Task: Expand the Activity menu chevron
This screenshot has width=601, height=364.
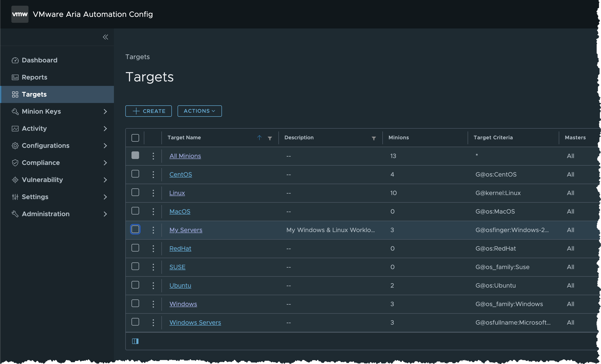Action: coord(105,129)
